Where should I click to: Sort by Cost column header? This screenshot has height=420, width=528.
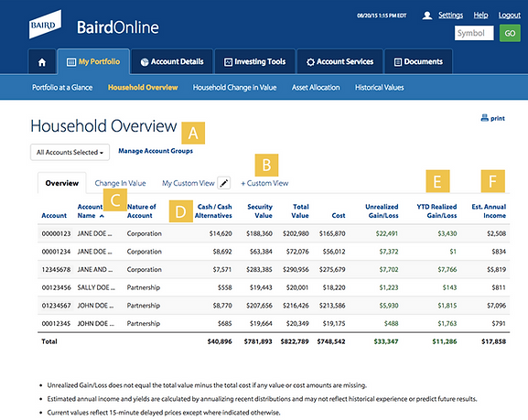tap(339, 216)
